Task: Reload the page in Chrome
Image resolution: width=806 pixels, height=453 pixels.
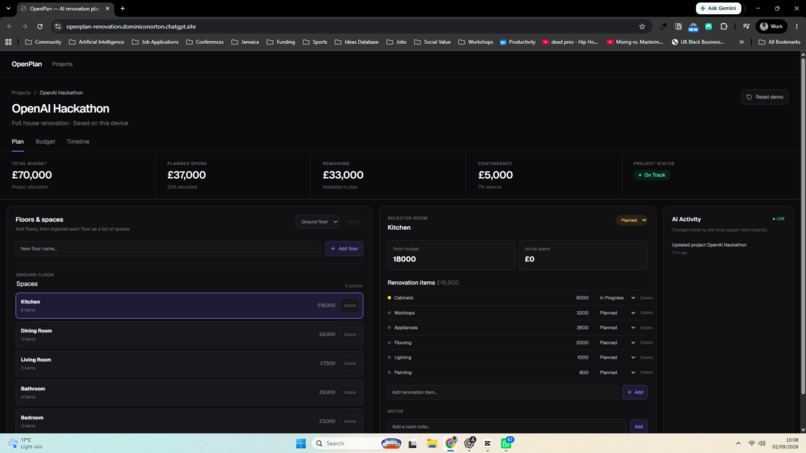Action: [x=40, y=26]
